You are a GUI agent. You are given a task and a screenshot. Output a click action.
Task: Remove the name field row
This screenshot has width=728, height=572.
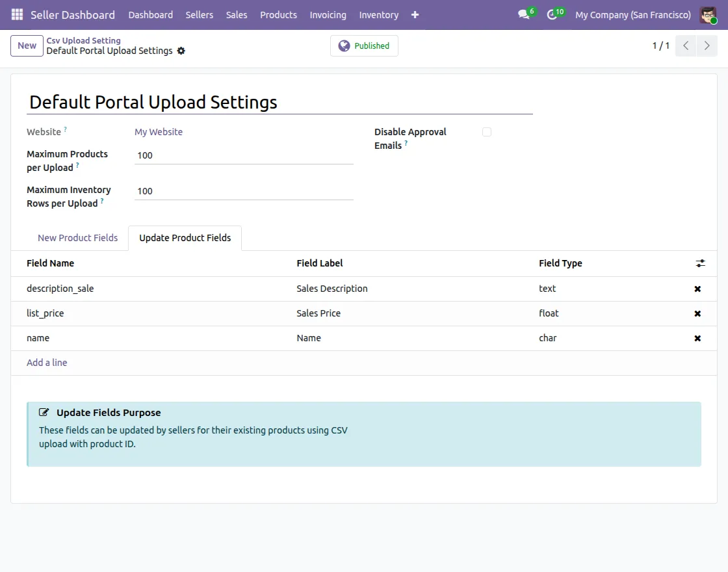pos(697,339)
